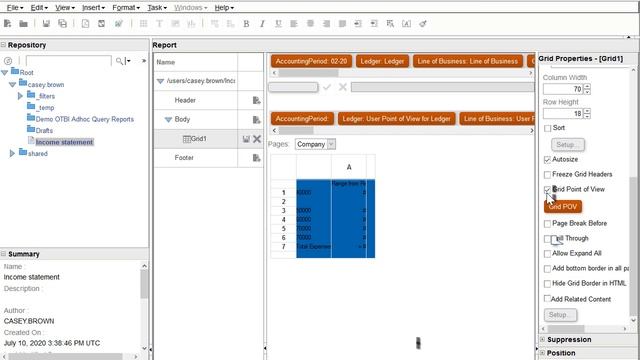Check the Hide Grid Border in HTML option
This screenshot has width=640, height=360.
click(548, 284)
